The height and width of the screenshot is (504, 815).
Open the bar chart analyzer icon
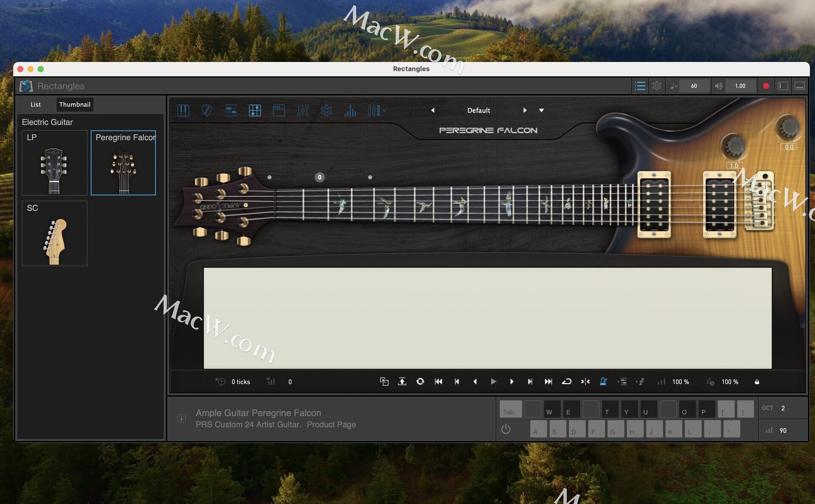click(x=350, y=111)
